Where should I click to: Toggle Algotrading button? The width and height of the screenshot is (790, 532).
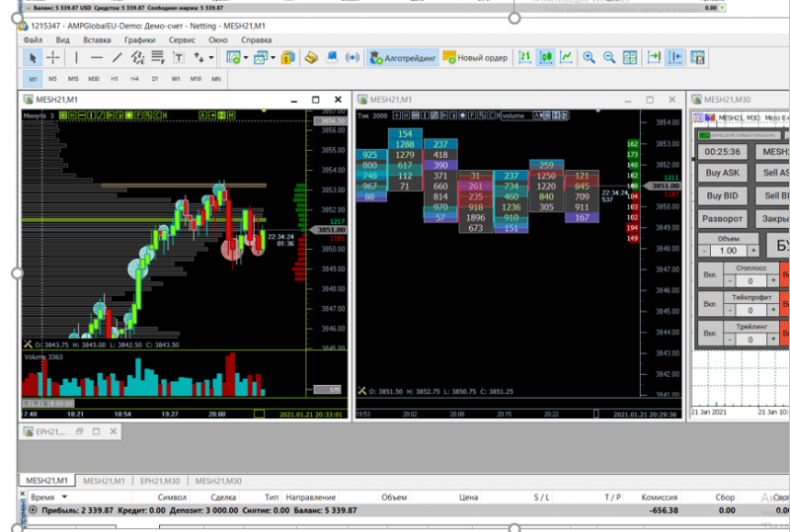click(403, 58)
